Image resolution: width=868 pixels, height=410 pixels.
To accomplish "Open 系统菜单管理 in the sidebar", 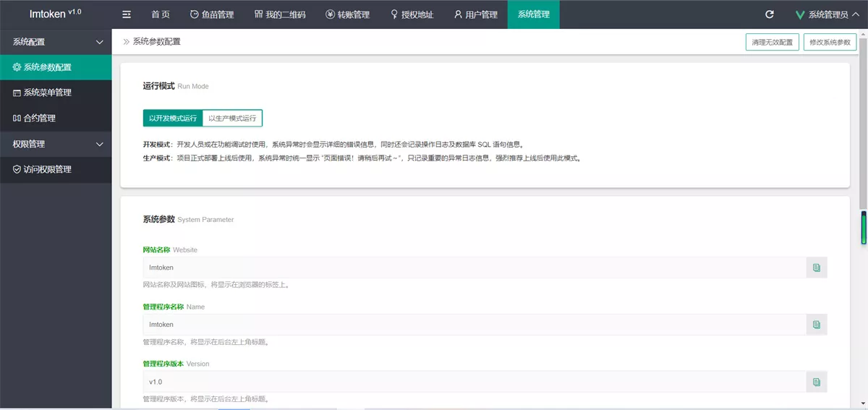I will pyautogui.click(x=47, y=93).
